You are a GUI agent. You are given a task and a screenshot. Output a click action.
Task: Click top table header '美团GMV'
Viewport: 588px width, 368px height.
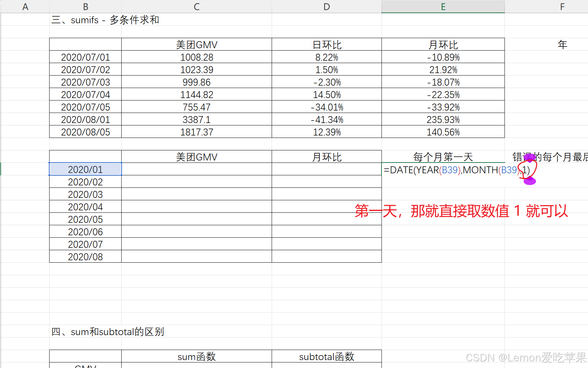(196, 44)
